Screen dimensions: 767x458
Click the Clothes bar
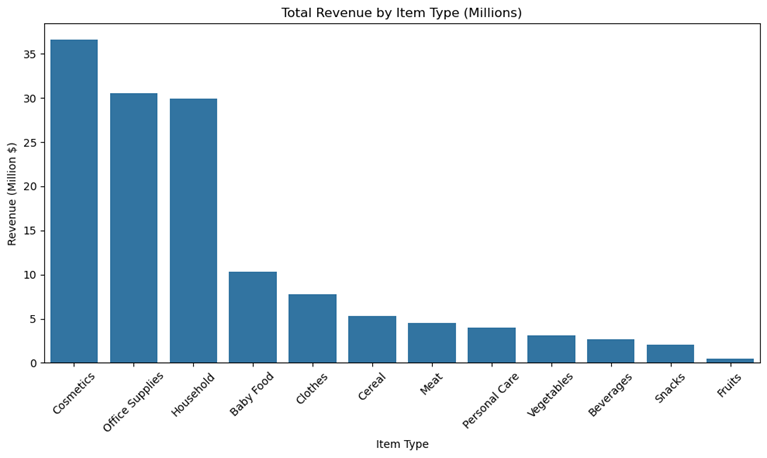point(312,328)
